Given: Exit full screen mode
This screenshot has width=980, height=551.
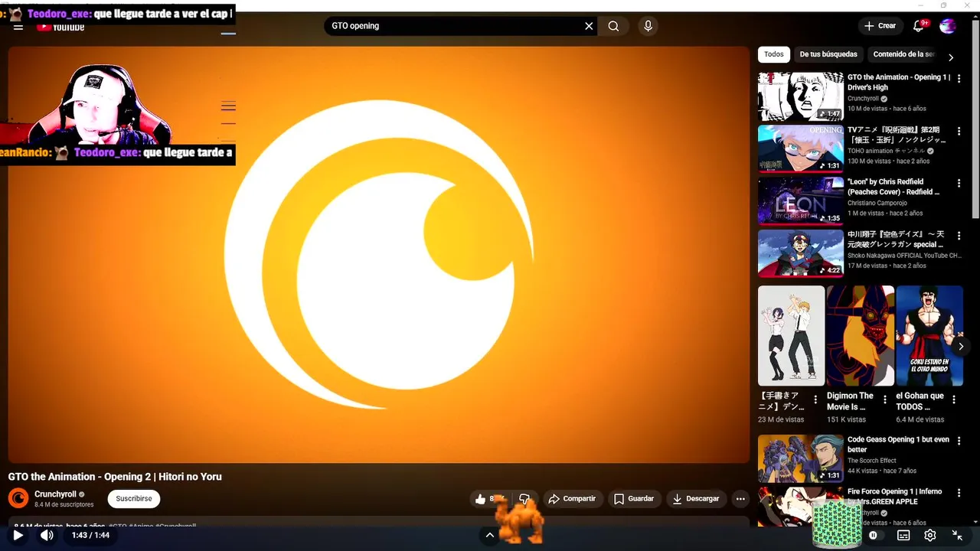Looking at the screenshot, I should pos(957,536).
